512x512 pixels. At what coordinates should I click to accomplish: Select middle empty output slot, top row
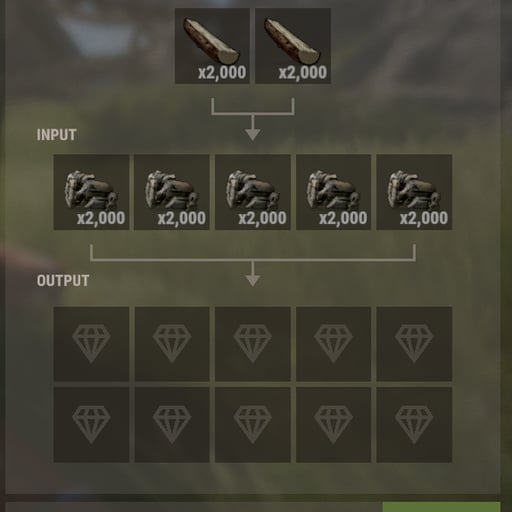tap(253, 344)
